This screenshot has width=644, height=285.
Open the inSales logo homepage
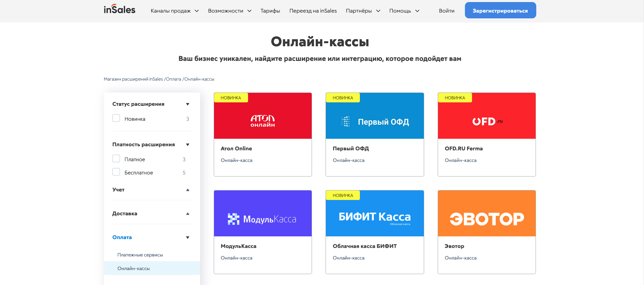click(x=120, y=10)
